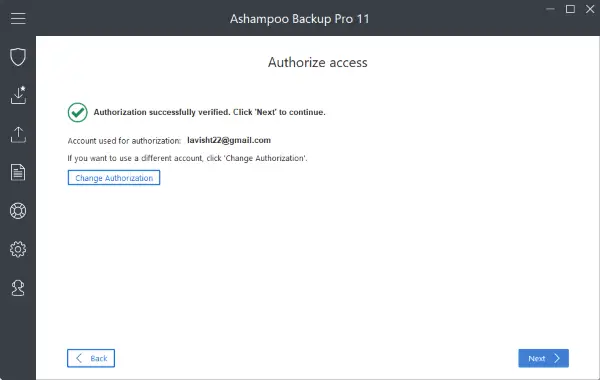The image size is (600, 380).
Task: Click the green success checkmark icon
Action: [78, 113]
